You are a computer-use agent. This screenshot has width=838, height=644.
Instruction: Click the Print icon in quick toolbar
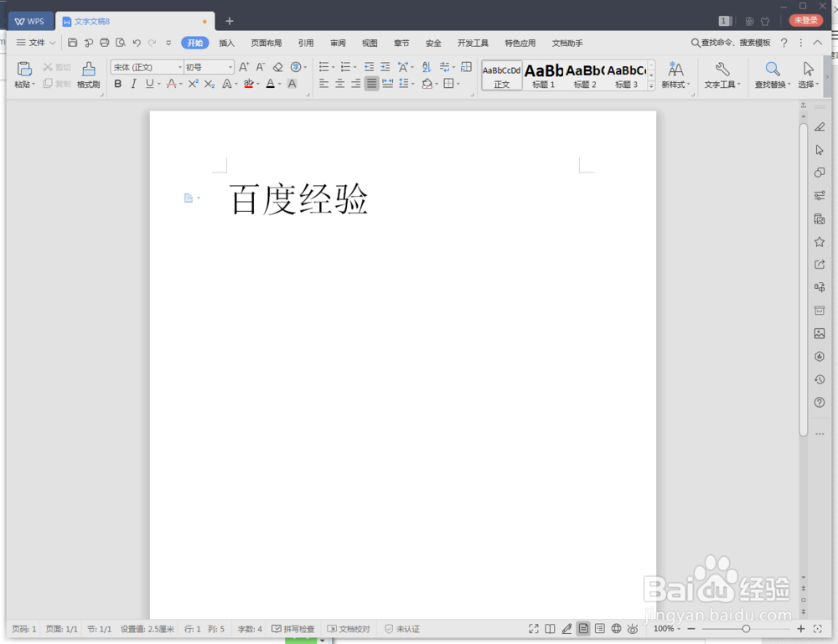click(x=105, y=43)
